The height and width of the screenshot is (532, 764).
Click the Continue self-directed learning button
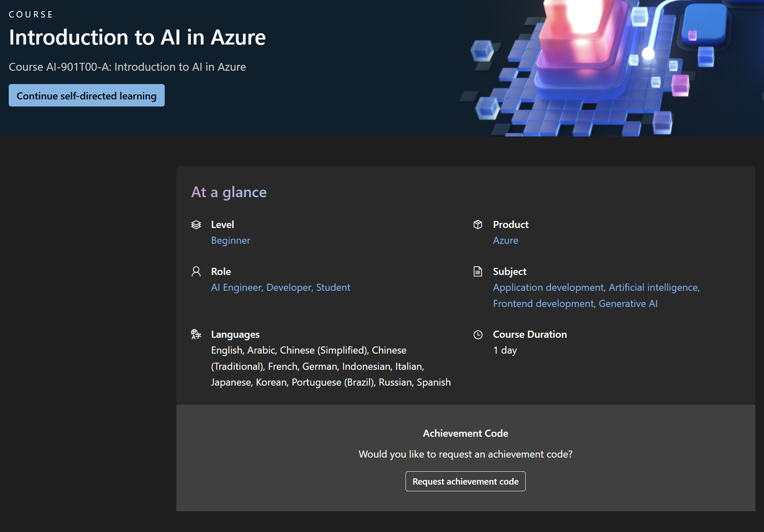click(x=87, y=96)
